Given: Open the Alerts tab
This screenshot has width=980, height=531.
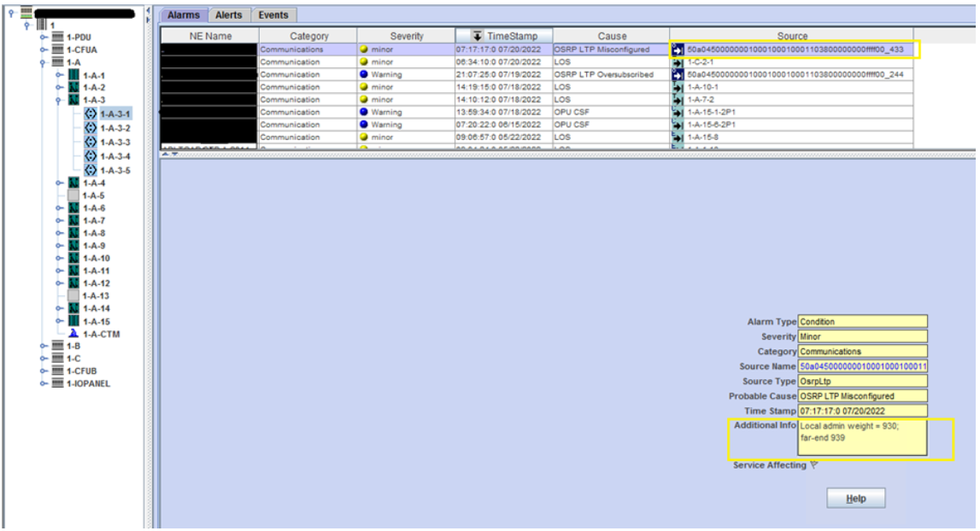Looking at the screenshot, I should point(229,15).
